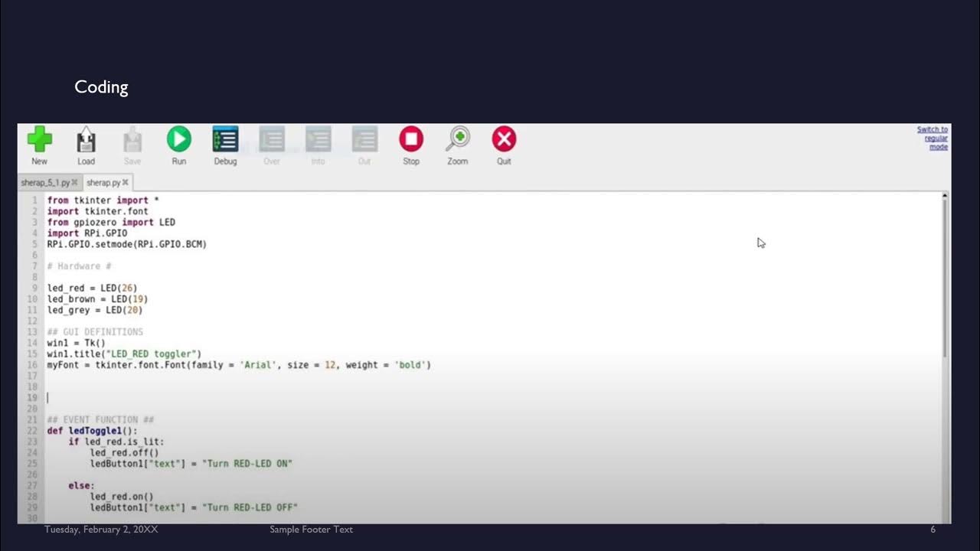Click the 'else:' line
980x551 pixels.
tap(81, 486)
